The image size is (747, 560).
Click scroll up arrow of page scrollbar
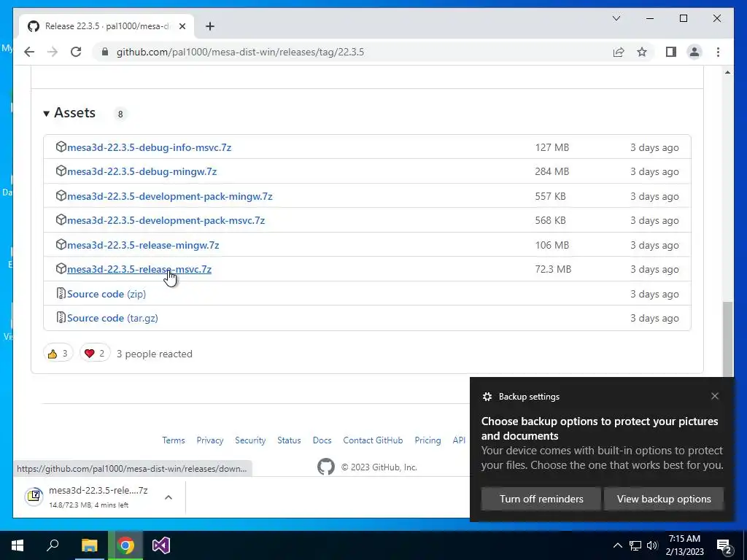727,72
